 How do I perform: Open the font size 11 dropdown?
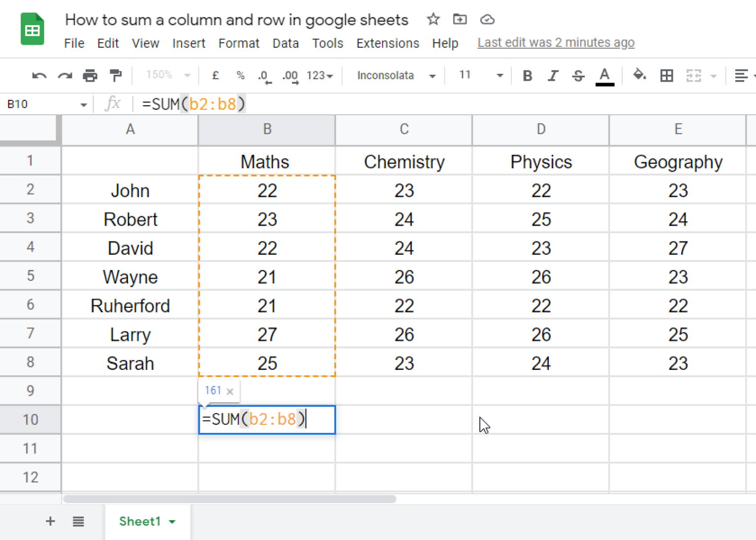(481, 75)
